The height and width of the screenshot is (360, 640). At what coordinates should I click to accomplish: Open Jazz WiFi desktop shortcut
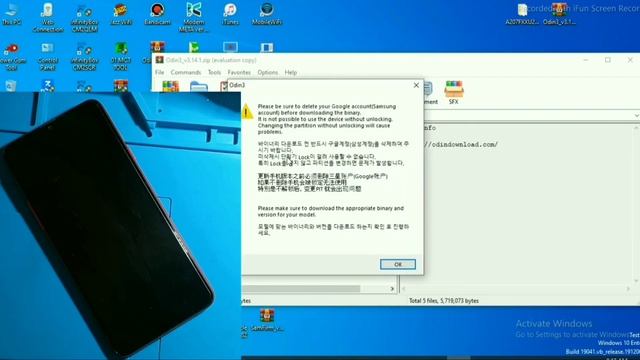121,14
